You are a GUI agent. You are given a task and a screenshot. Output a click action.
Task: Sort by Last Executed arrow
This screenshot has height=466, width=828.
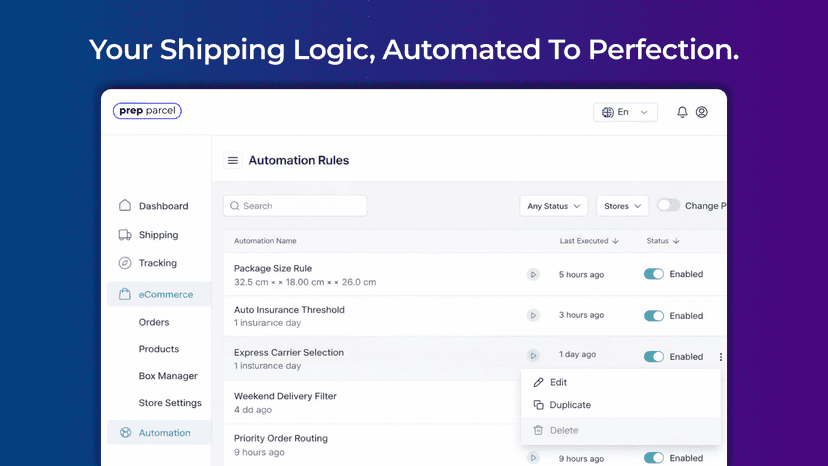pyautogui.click(x=615, y=241)
